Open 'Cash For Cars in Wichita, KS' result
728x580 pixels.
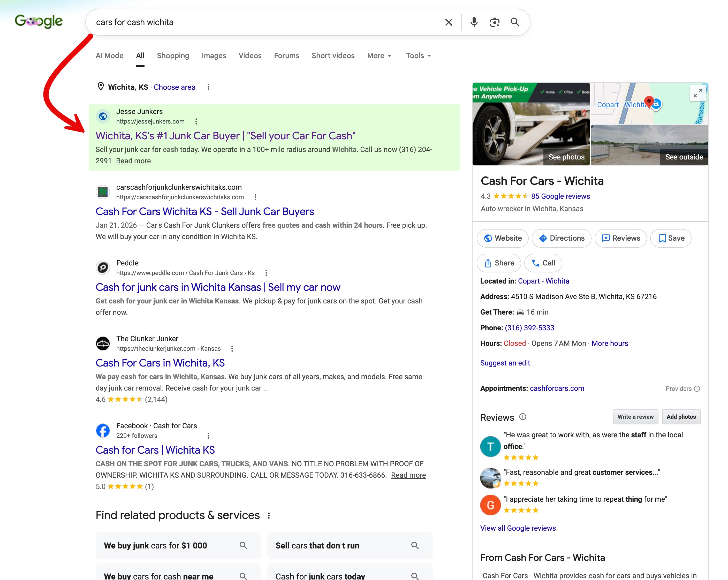coord(160,363)
